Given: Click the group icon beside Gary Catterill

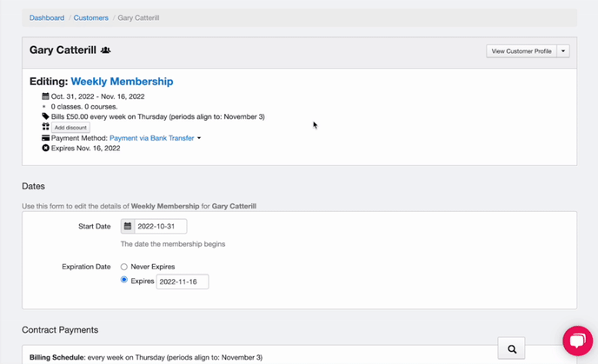Looking at the screenshot, I should coord(106,51).
